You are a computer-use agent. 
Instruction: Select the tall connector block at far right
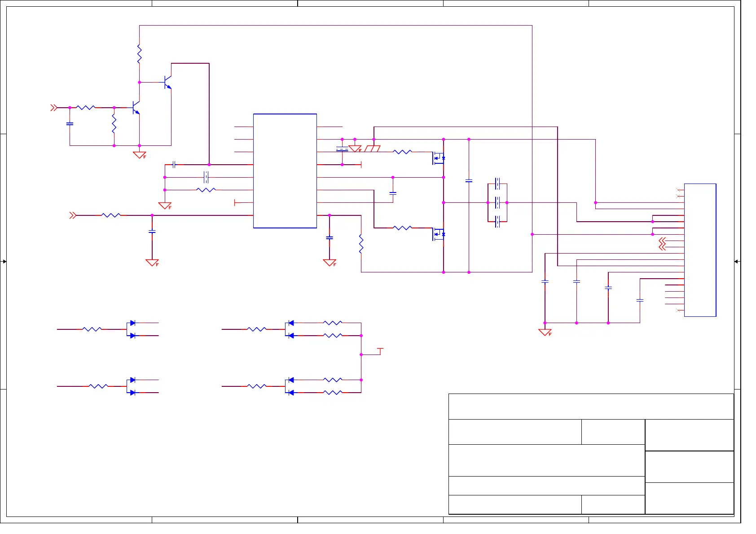pos(700,250)
